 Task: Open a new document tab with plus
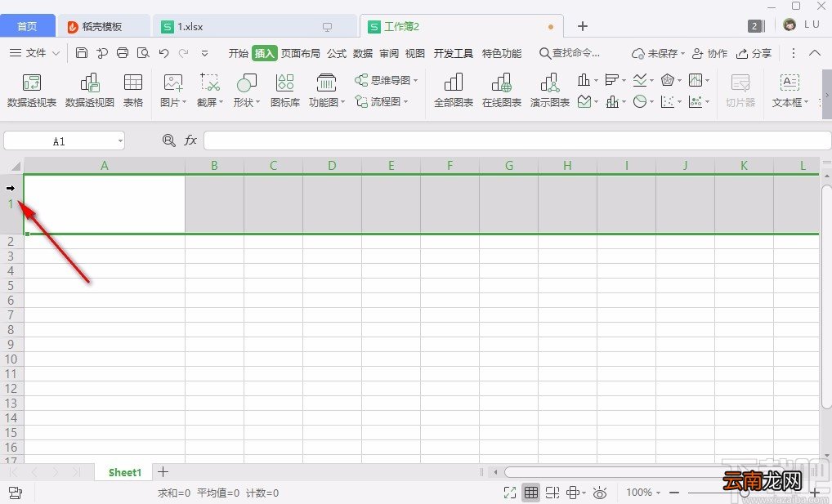583,26
